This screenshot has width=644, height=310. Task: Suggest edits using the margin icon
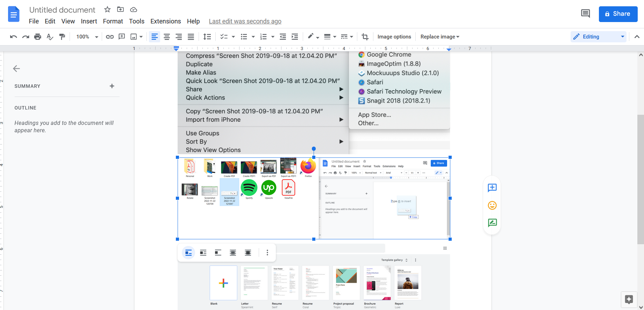pos(492,223)
